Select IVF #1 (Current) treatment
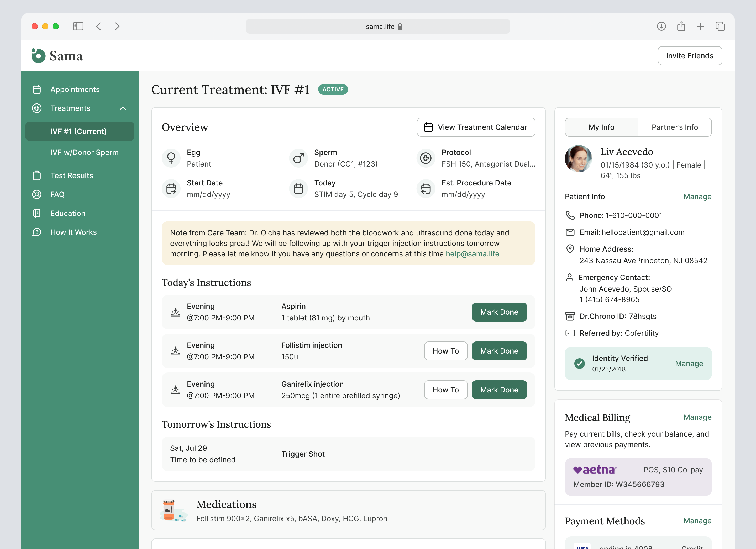The width and height of the screenshot is (756, 549). tap(80, 131)
